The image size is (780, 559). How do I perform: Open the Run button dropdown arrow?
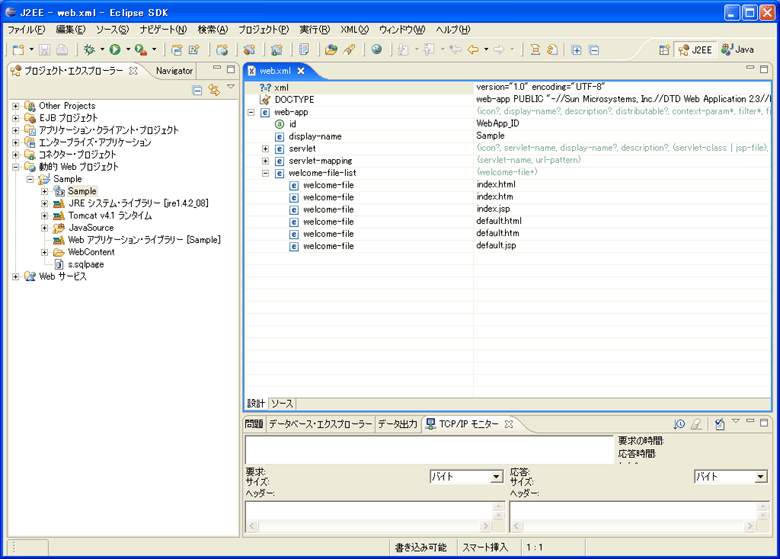tap(128, 50)
